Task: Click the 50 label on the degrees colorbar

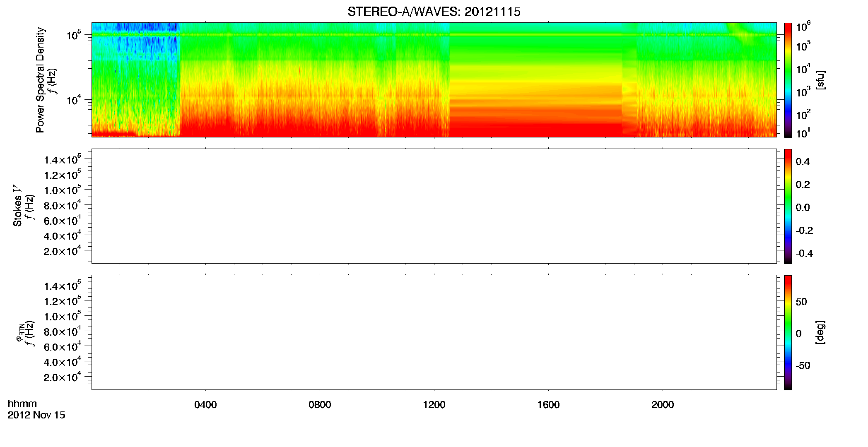Action: (801, 302)
